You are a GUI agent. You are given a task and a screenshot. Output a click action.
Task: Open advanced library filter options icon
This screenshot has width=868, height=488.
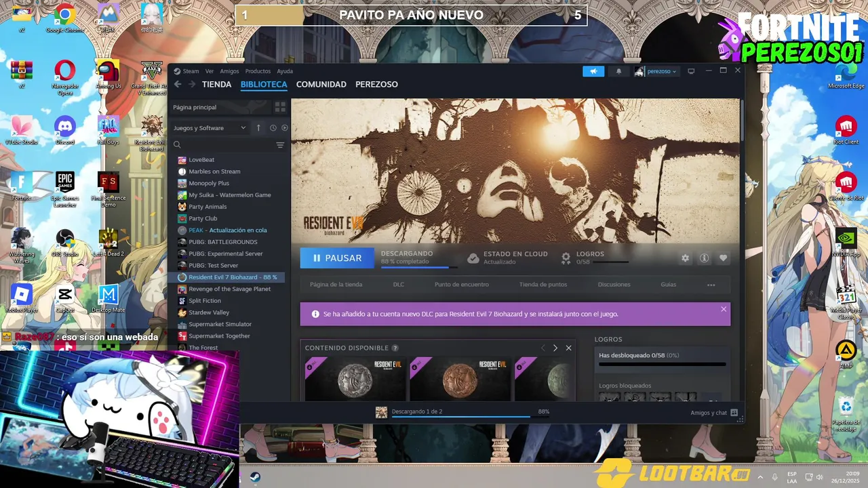click(x=280, y=144)
